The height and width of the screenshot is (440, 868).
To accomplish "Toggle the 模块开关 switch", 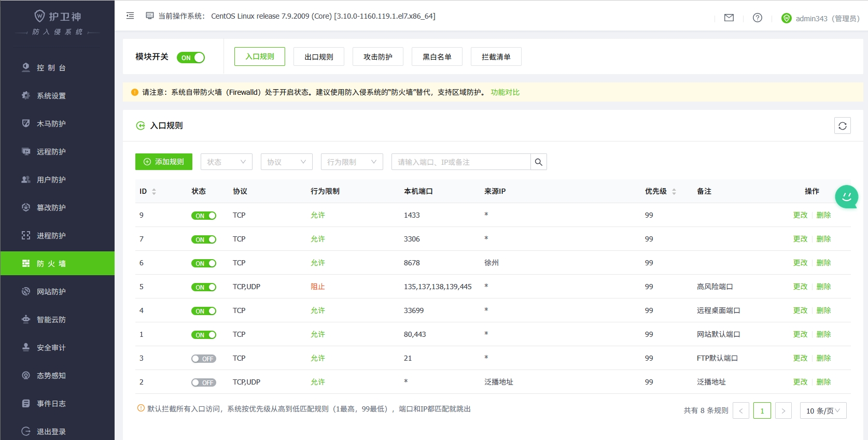I will (191, 58).
